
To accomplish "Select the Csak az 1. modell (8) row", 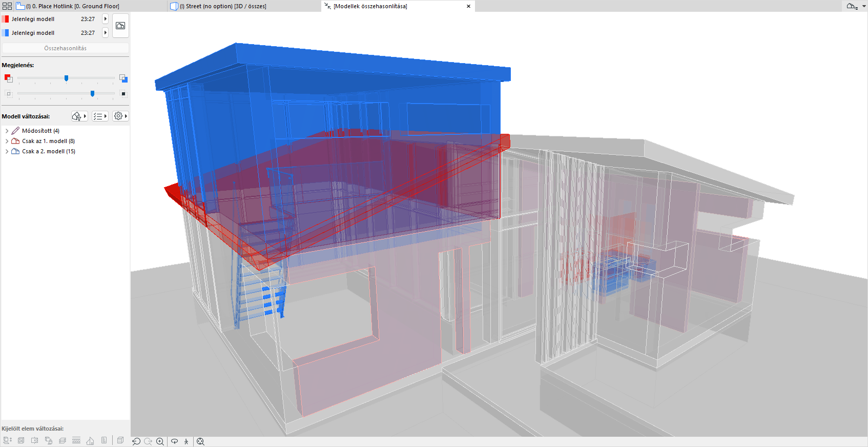I will (x=66, y=141).
